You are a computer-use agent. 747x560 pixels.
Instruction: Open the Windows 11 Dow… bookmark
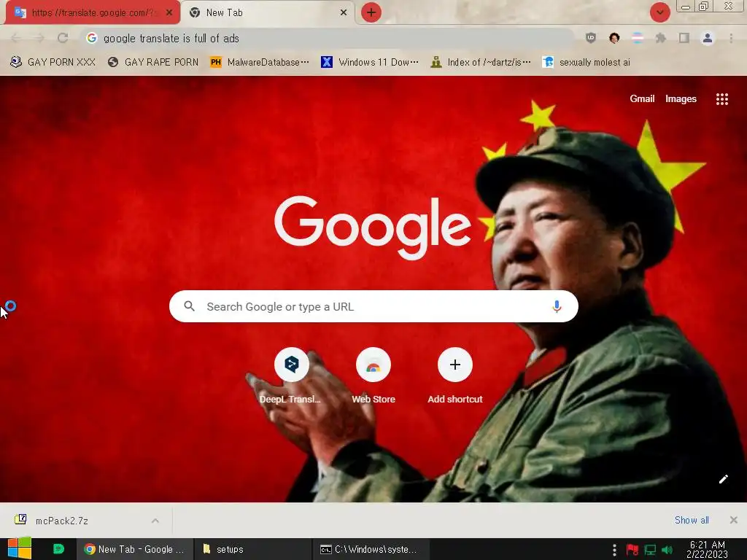[370, 62]
